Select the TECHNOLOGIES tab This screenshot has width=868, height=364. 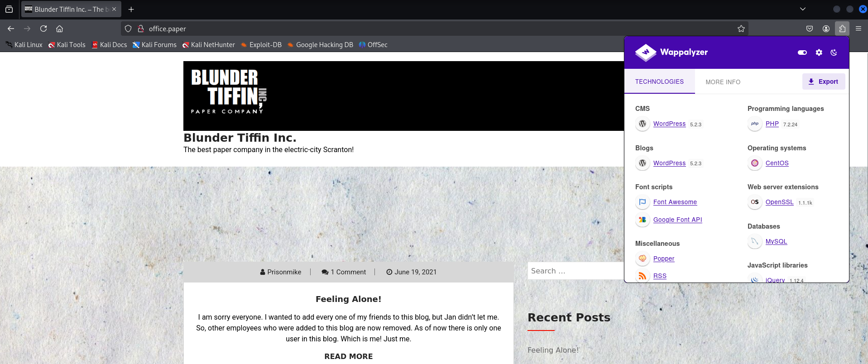coord(659,81)
